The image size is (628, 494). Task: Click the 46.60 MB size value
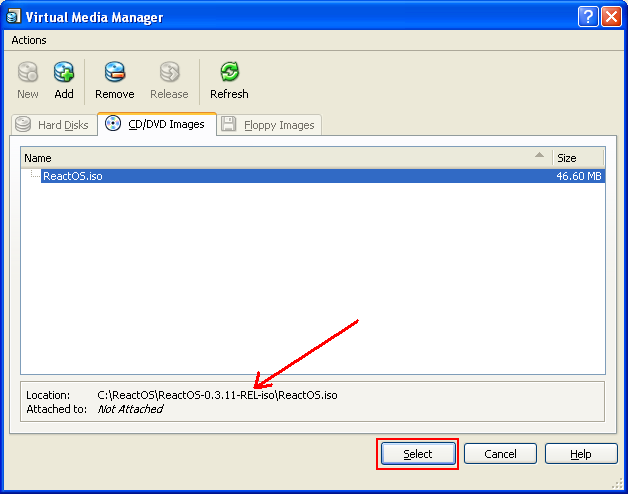(x=579, y=176)
